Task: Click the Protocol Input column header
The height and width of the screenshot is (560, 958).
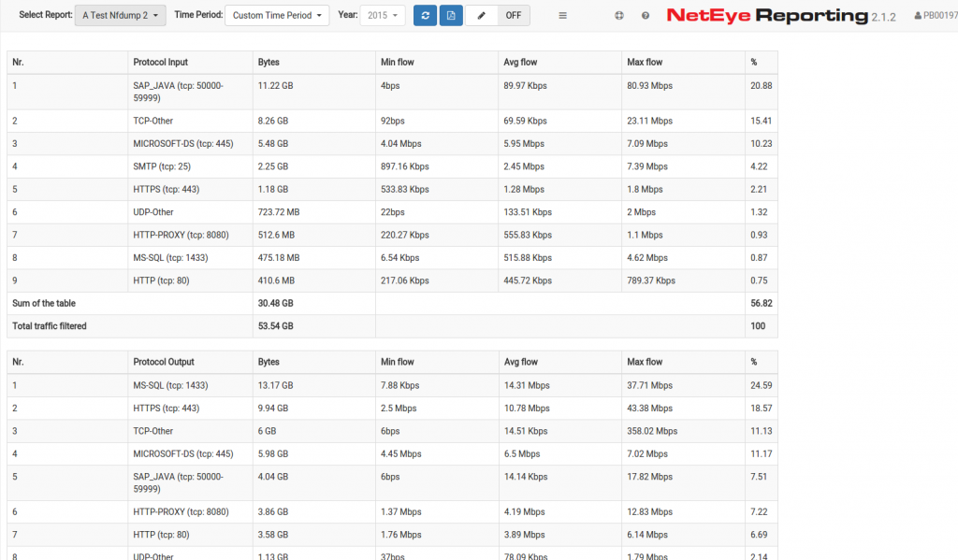Action: pos(160,63)
